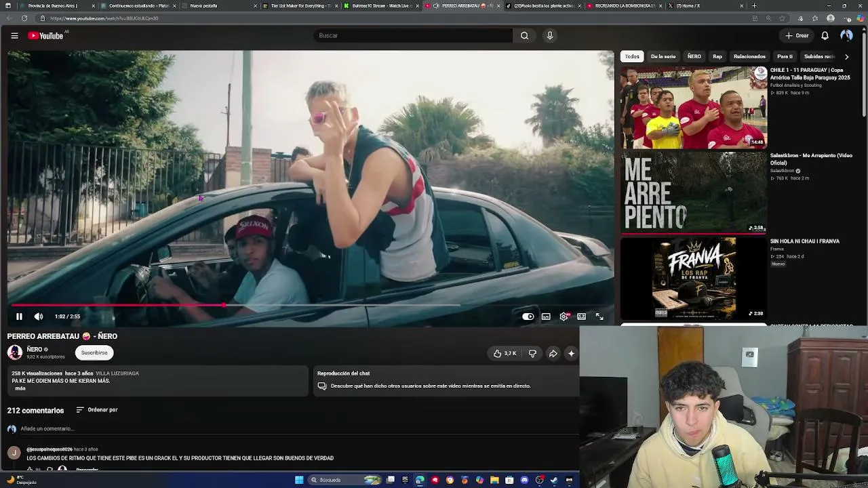
Task: Open the chat replay panel
Action: click(x=447, y=380)
